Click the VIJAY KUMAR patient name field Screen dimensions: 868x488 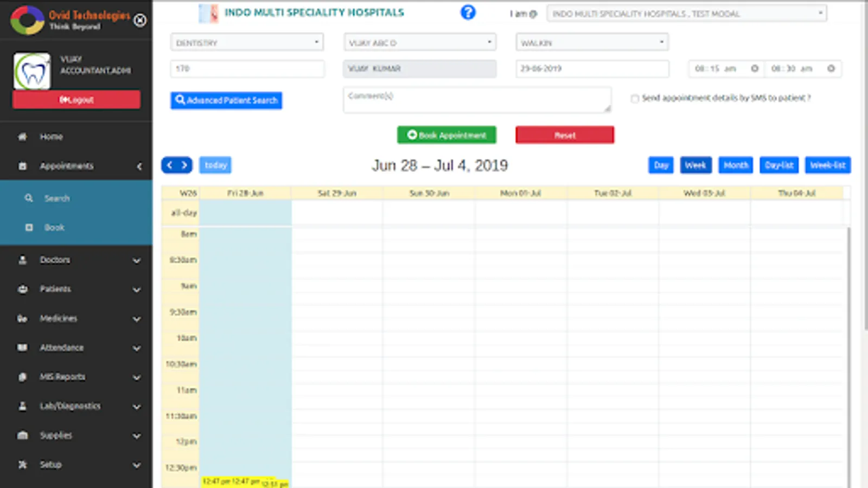(420, 69)
